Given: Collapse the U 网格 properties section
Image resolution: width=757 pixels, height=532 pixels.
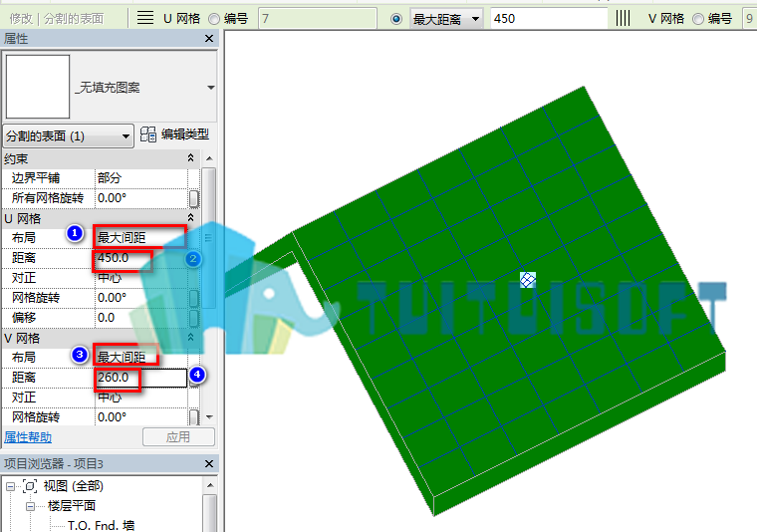Looking at the screenshot, I should coord(190,218).
